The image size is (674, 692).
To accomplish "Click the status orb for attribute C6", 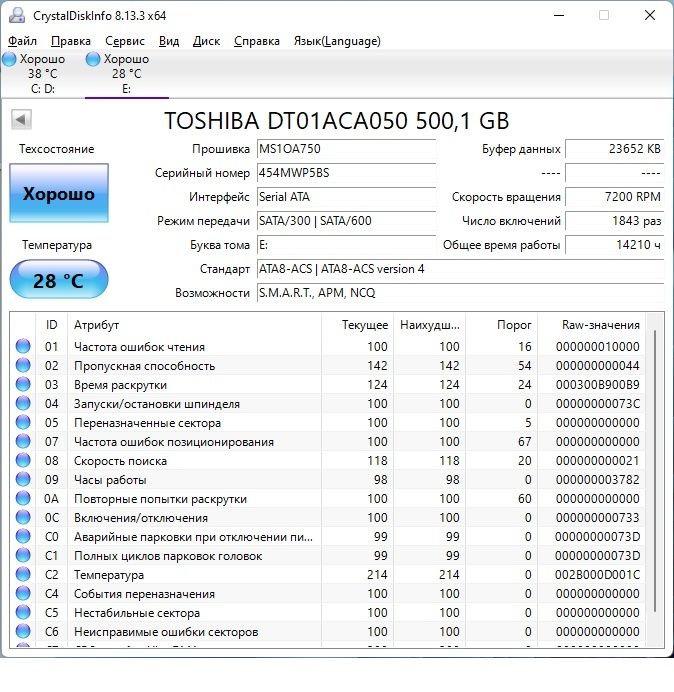I will [x=23, y=632].
